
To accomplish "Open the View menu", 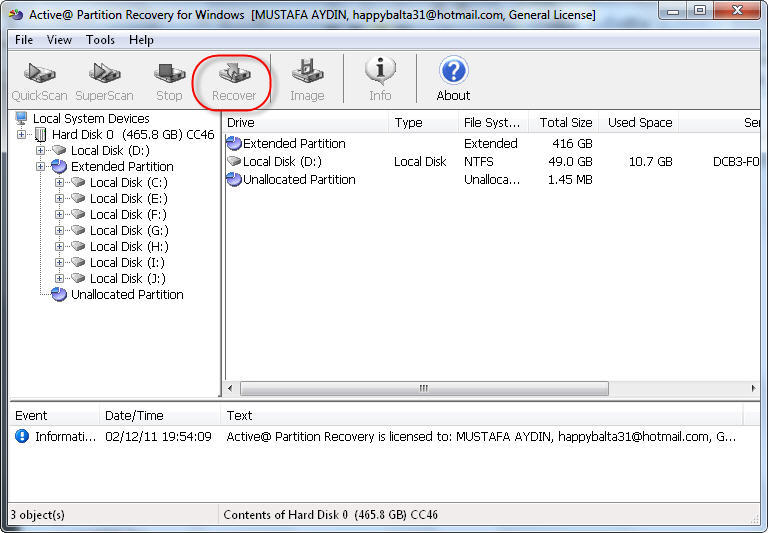I will pos(59,40).
